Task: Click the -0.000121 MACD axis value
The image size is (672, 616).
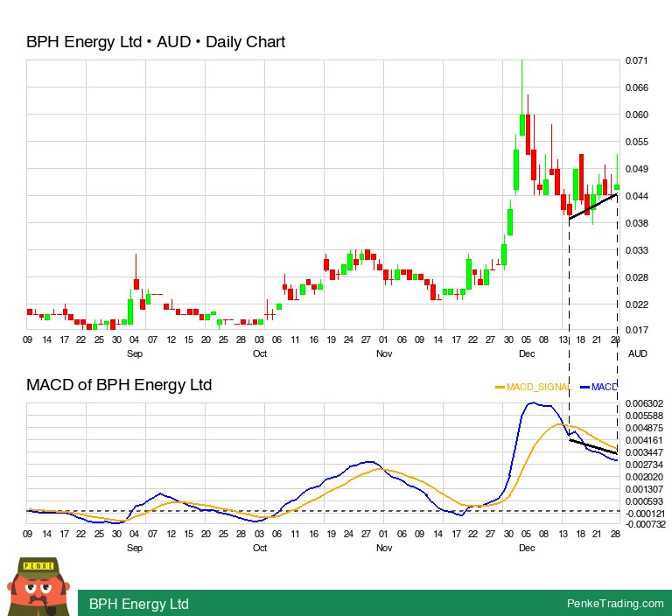Action: (x=646, y=514)
